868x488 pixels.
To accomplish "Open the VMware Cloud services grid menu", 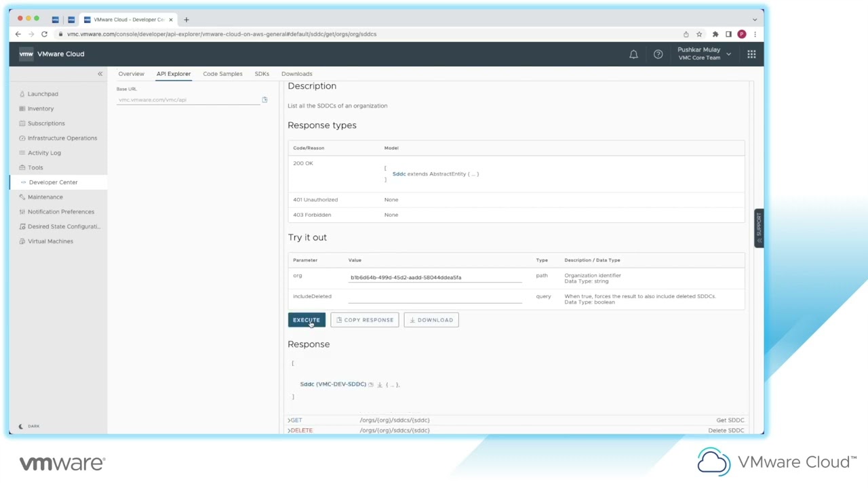I will [x=751, y=54].
